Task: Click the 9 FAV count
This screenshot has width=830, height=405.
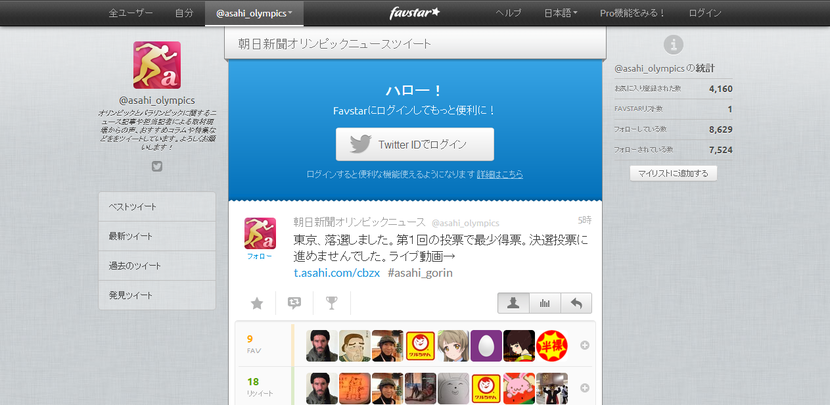Action: [250, 339]
